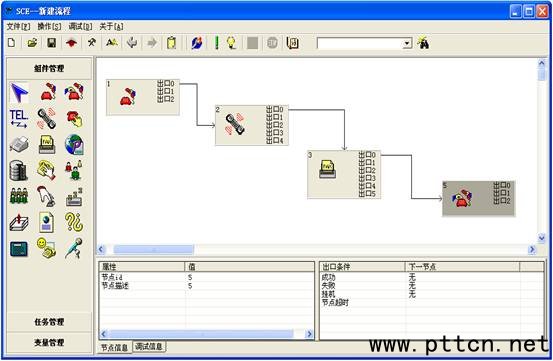Open the 文件 menu
This screenshot has height=361, width=553.
pos(18,26)
